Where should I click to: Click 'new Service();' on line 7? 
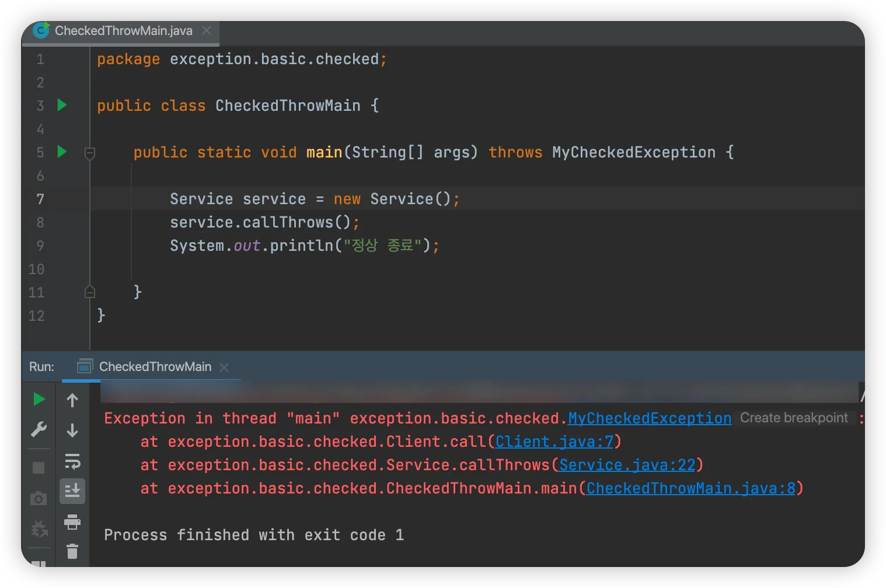[x=397, y=199]
